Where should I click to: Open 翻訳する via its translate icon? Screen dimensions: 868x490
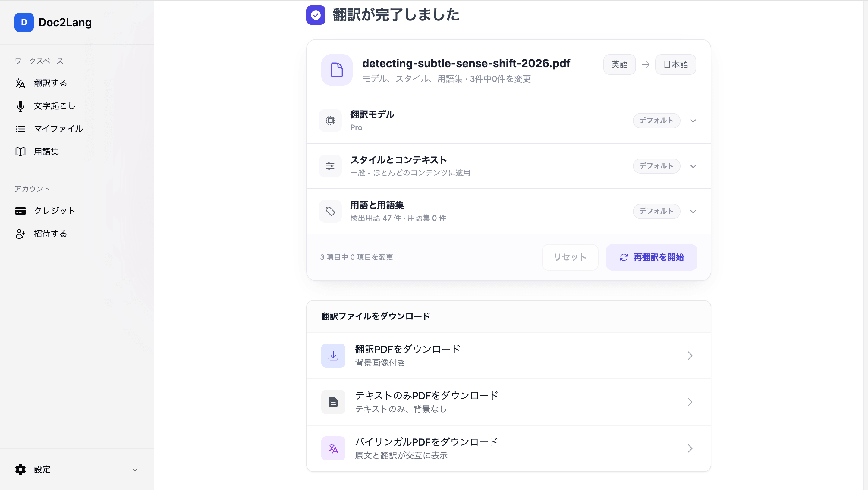click(x=20, y=83)
